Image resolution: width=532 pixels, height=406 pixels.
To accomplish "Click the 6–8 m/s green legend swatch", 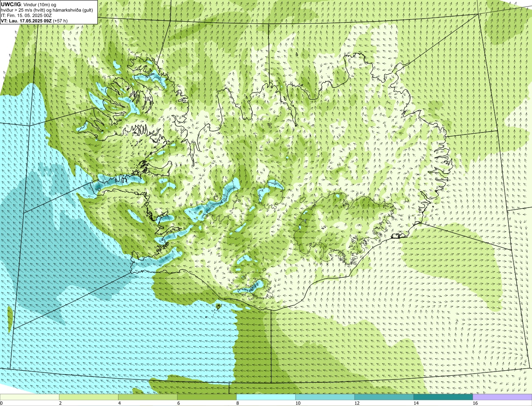I will pyautogui.click(x=207, y=397).
